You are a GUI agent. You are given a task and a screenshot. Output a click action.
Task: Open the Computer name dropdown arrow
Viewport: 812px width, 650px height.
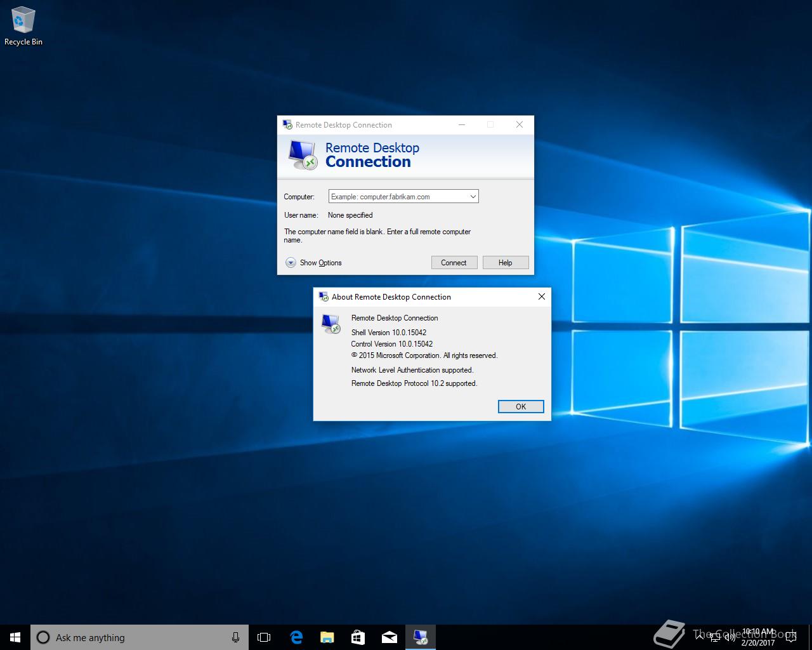pyautogui.click(x=473, y=197)
